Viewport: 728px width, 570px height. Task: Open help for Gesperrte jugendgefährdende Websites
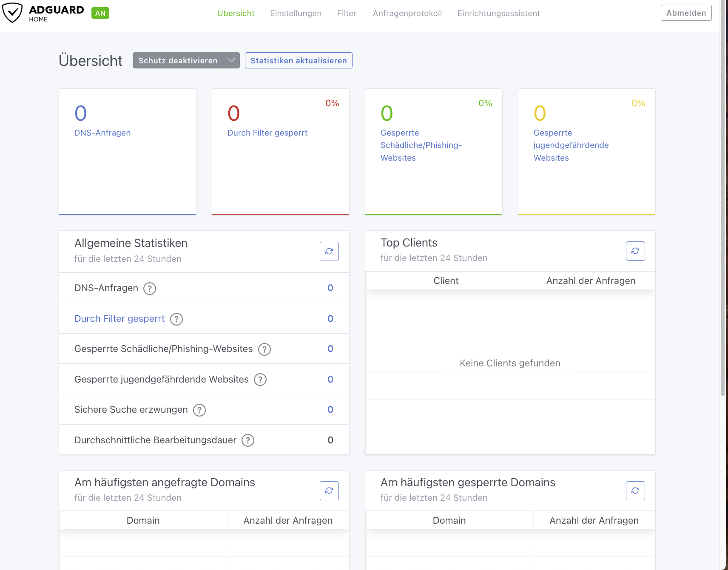tap(260, 380)
